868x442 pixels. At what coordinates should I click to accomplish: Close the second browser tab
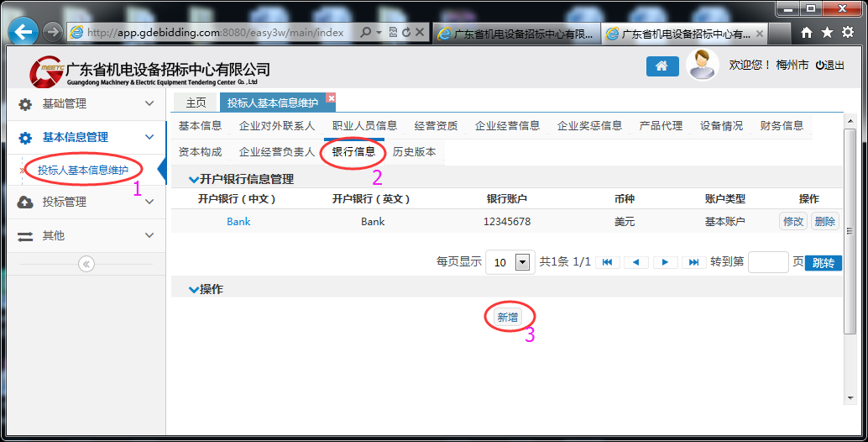click(x=760, y=34)
